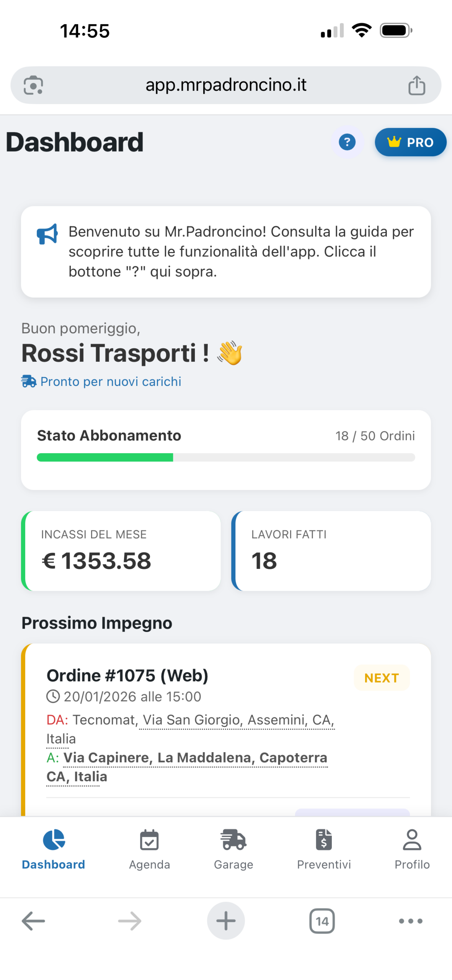This screenshot has height=980, width=452.
Task: Open the PRO subscription crown button
Action: coord(410,142)
